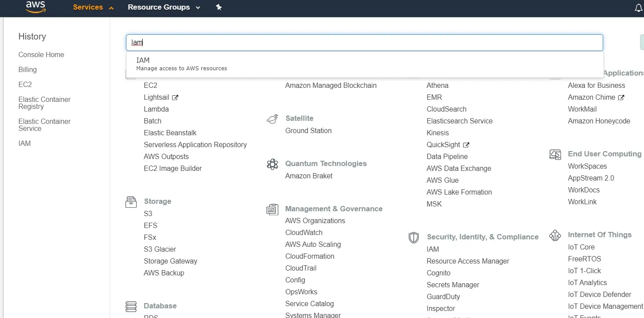Open Elastic Beanstalk service
This screenshot has width=644, height=318.
click(x=170, y=133)
